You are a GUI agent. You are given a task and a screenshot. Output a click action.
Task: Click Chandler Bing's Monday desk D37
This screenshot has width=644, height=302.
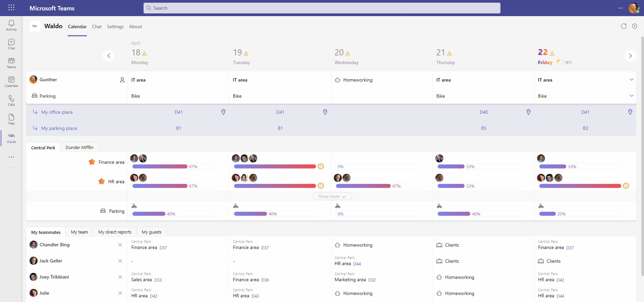point(163,248)
